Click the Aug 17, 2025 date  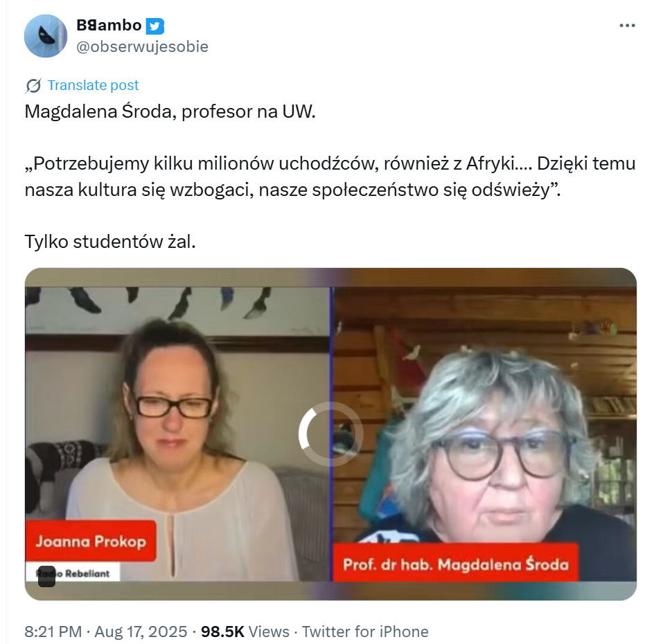141,632
